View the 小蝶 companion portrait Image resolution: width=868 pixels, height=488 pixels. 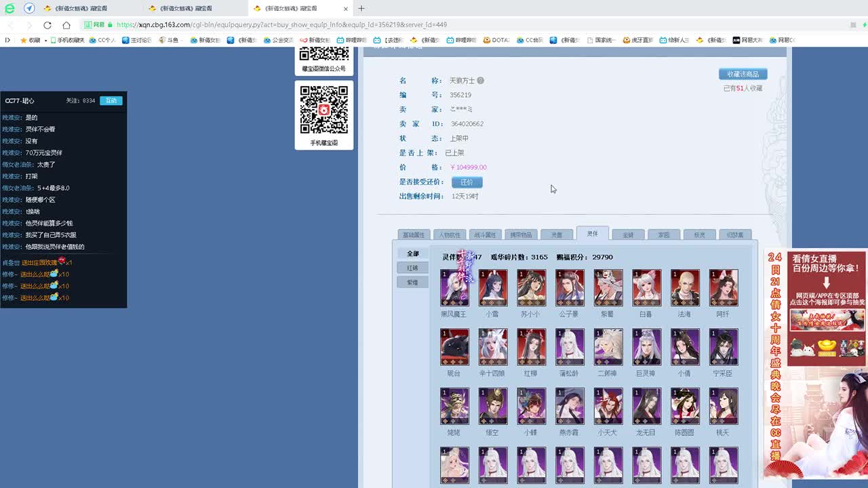(532, 406)
